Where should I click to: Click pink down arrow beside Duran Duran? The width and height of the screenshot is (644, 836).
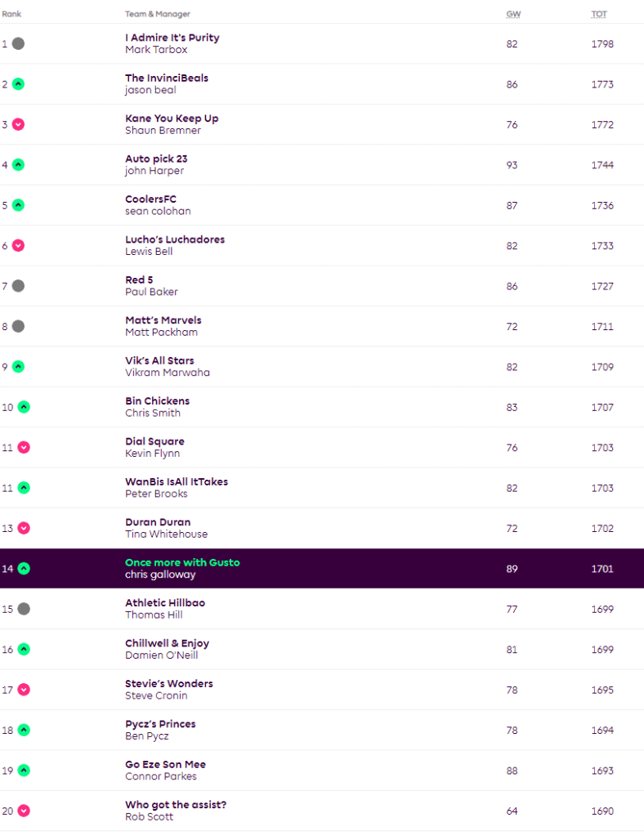click(x=24, y=528)
